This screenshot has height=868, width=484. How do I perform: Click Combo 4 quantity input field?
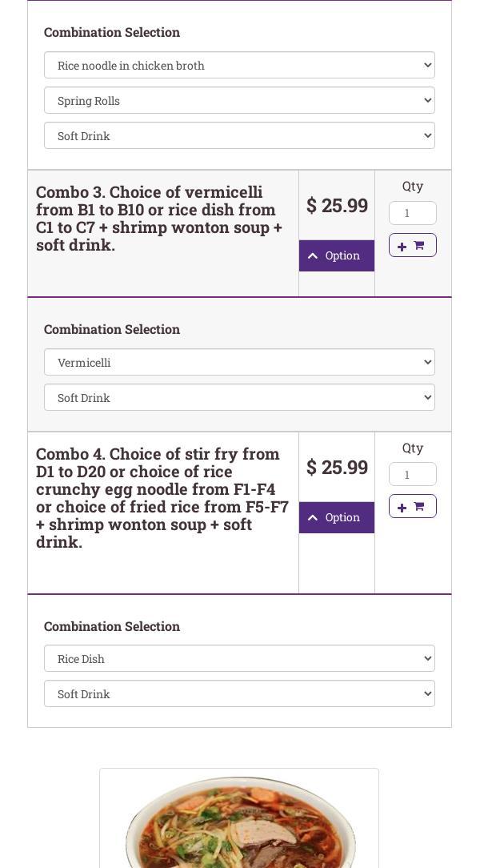click(x=412, y=474)
